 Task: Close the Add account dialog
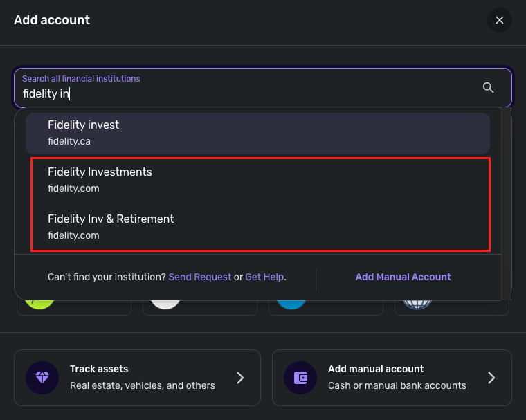coord(499,20)
